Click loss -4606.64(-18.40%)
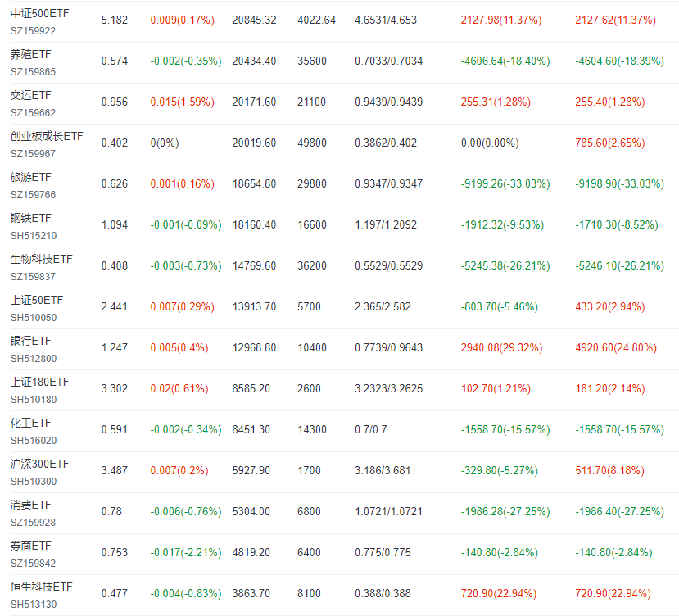The height and width of the screenshot is (616, 679). (505, 61)
